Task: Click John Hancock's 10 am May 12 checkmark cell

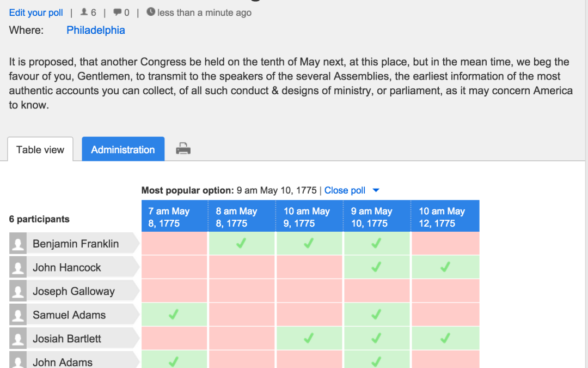Action: click(445, 267)
